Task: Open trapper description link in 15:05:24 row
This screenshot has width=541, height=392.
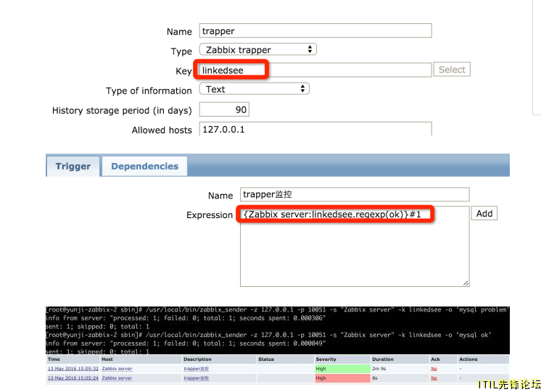Action: coord(196,378)
